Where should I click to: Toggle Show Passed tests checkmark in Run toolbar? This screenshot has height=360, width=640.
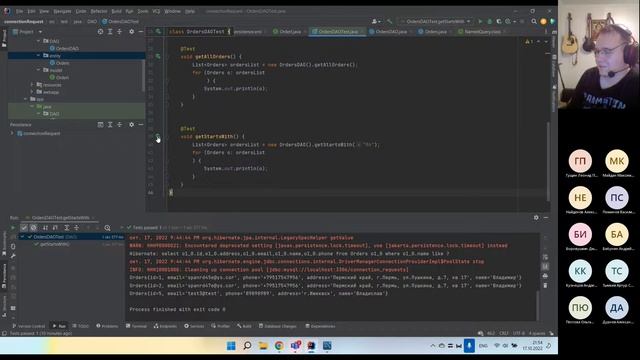[x=24, y=228]
